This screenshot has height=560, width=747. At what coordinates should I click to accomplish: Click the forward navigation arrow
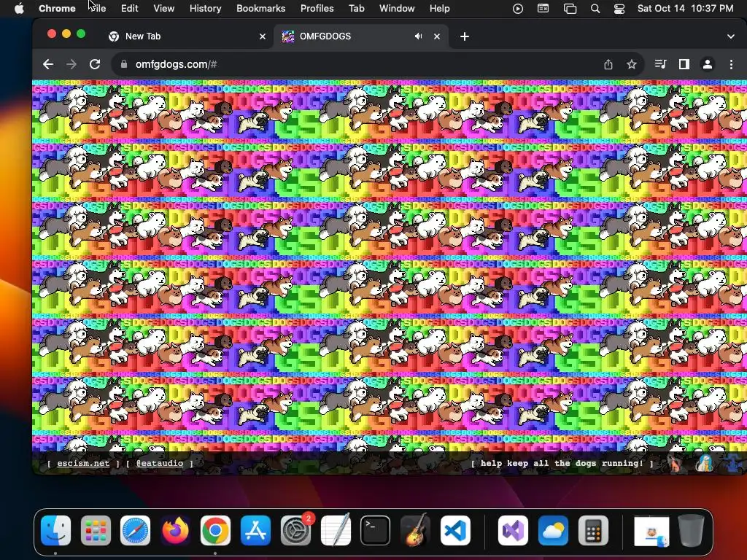[71, 64]
